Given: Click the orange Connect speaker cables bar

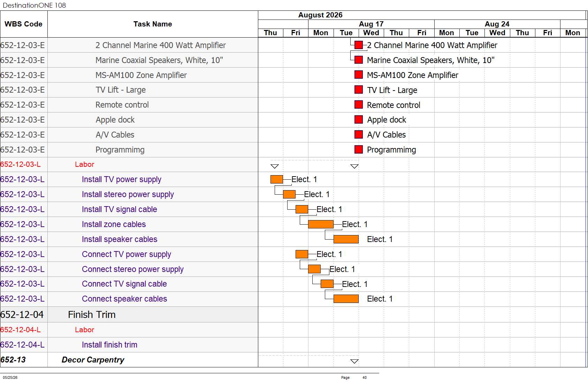Looking at the screenshot, I should click(346, 299).
